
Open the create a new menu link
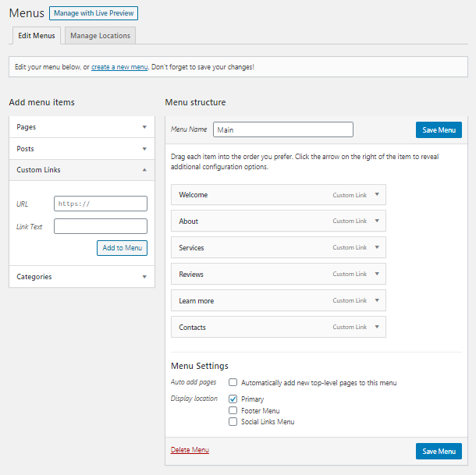point(119,67)
